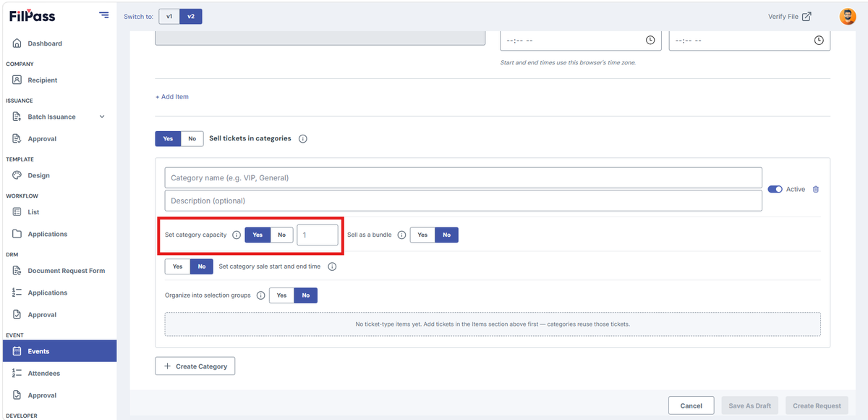Screen dimensions: 868x420
Task: Click the Recipient icon in sidebar
Action: (x=17, y=80)
